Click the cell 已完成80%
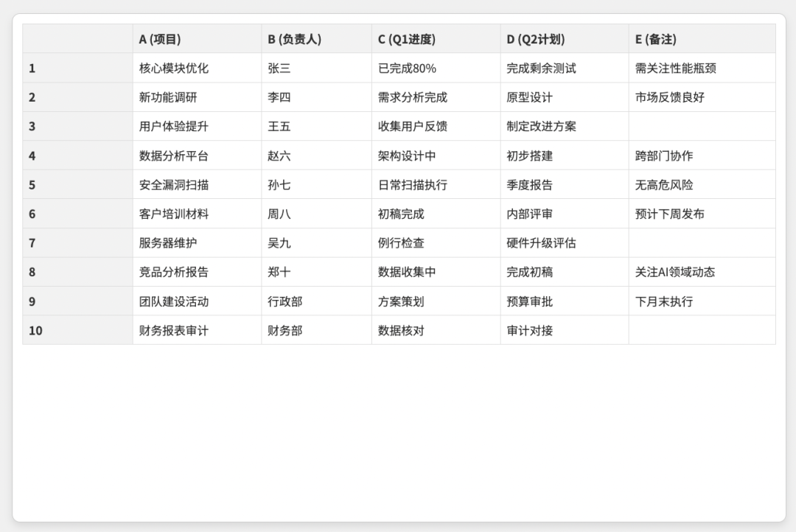 click(436, 68)
